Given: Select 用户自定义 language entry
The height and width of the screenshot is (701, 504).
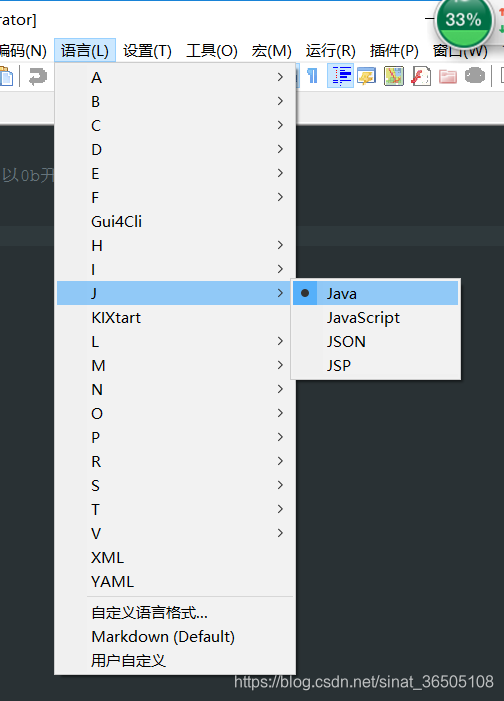Looking at the screenshot, I should tap(175, 660).
